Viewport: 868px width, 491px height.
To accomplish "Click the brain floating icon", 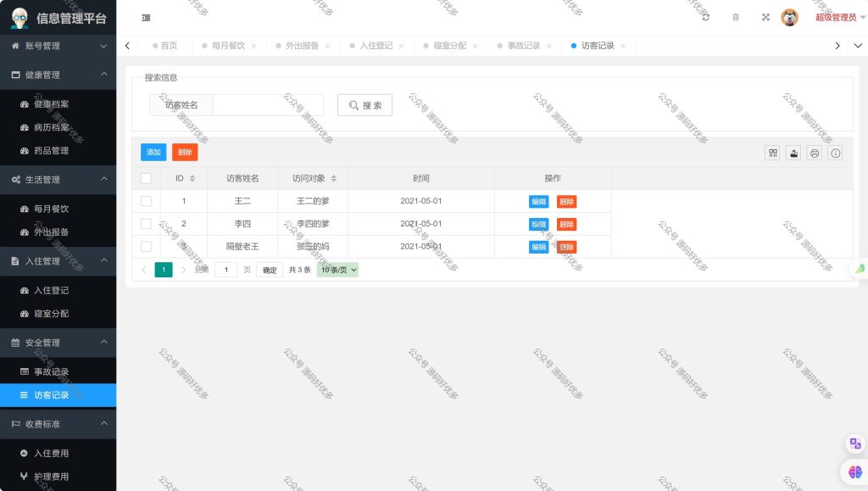I will [854, 472].
